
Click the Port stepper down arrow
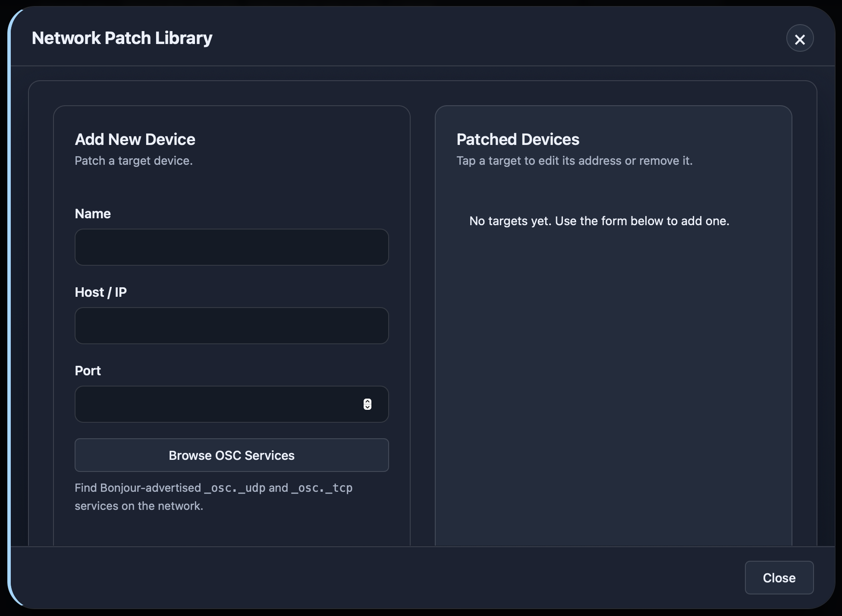pyautogui.click(x=367, y=407)
